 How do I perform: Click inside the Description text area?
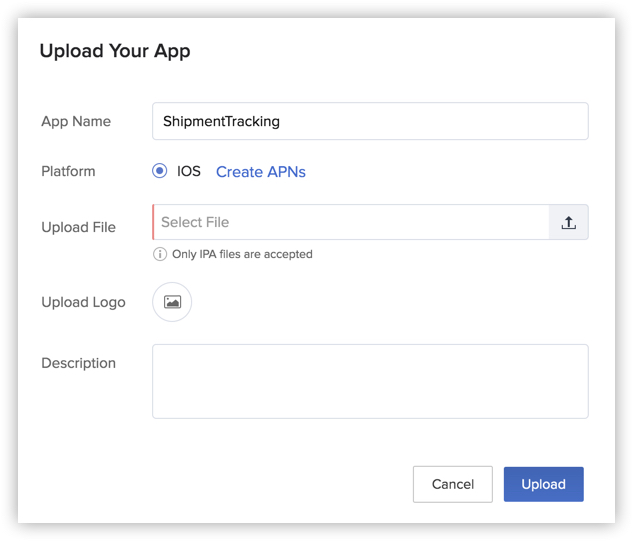click(370, 381)
